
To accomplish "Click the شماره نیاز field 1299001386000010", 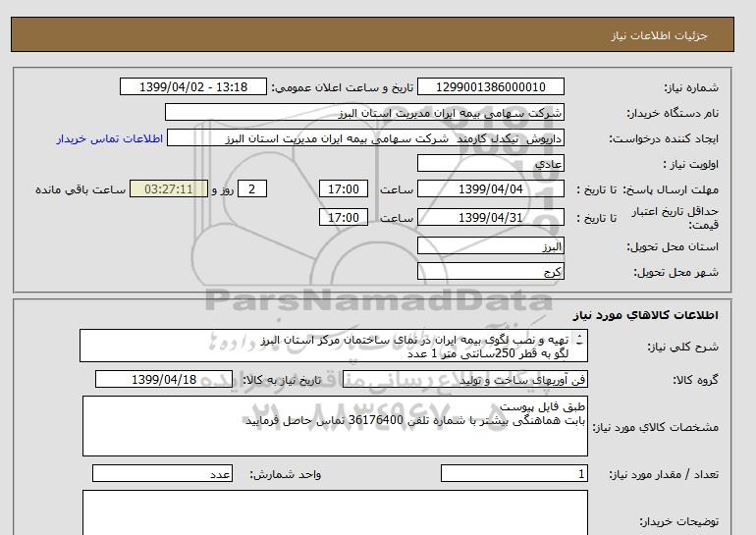I will pos(490,86).
